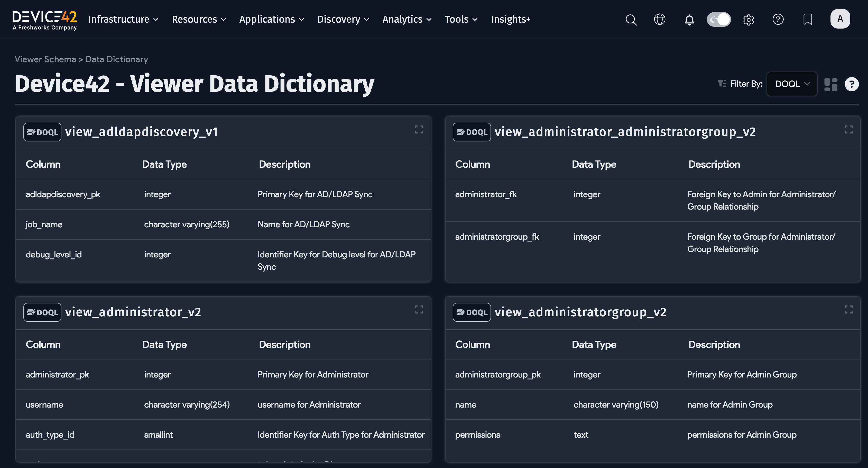Click the view_administratorgroup_v2 title
The image size is (868, 468).
[580, 312]
